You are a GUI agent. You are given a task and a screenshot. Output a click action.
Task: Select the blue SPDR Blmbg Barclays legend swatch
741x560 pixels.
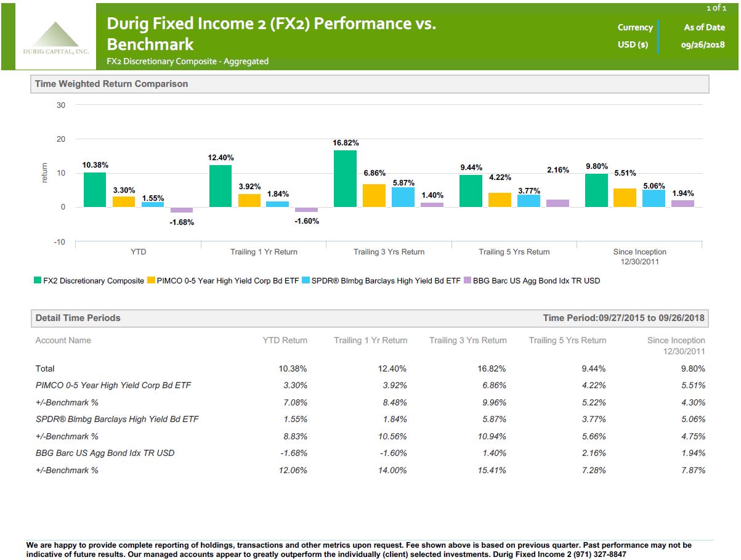coord(306,281)
